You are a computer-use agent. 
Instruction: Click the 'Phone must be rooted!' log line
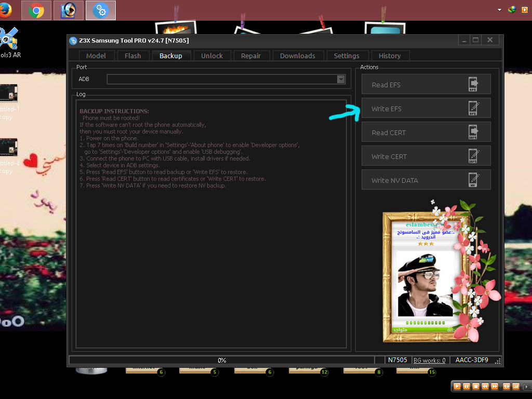111,118
